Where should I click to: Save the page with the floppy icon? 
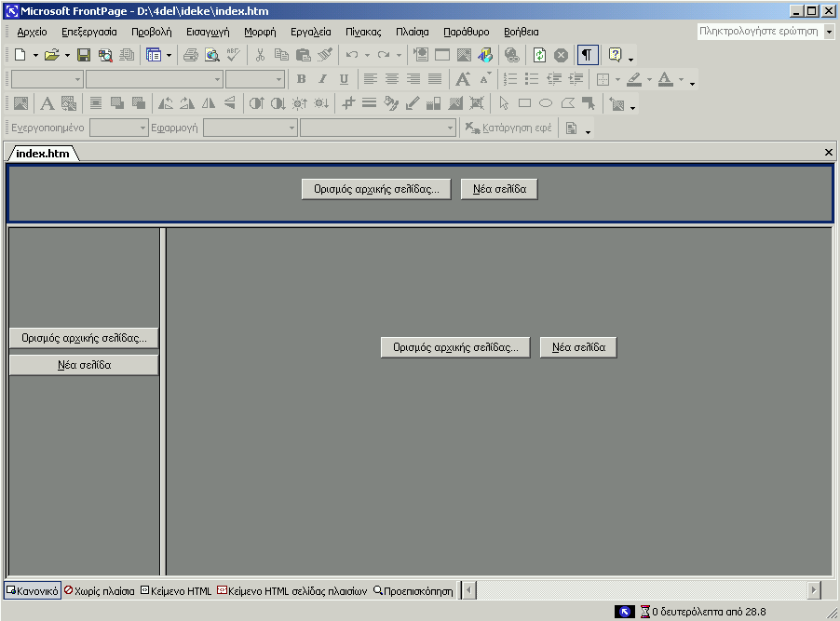point(84,55)
